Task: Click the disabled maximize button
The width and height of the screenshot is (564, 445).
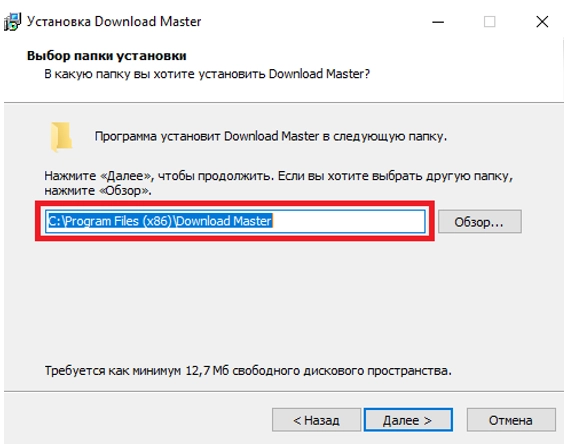Action: point(489,22)
